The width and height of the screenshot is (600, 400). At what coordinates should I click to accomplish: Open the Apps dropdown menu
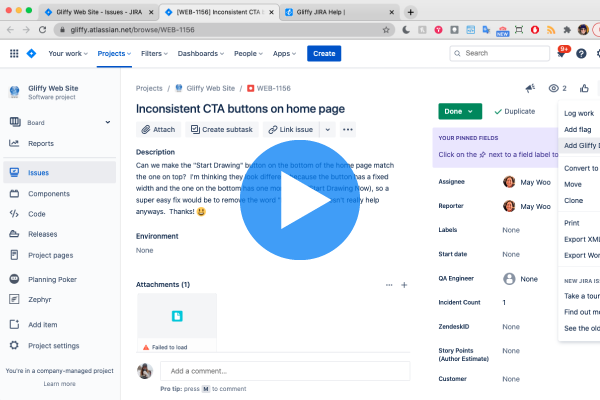tap(284, 54)
